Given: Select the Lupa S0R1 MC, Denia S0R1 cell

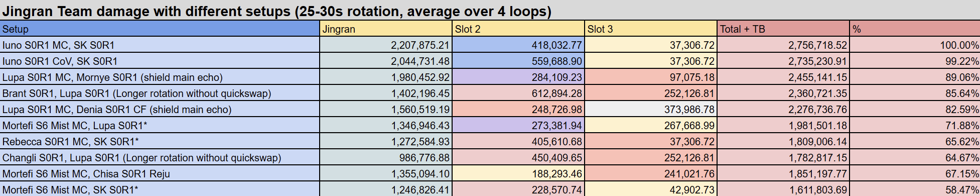Looking at the screenshot, I should tap(160, 109).
